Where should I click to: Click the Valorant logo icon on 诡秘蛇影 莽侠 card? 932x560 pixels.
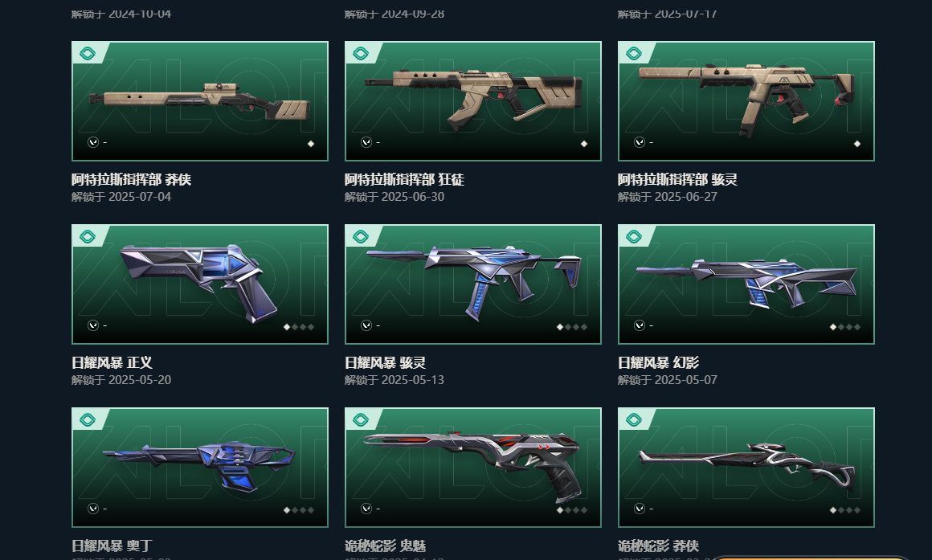pos(640,509)
